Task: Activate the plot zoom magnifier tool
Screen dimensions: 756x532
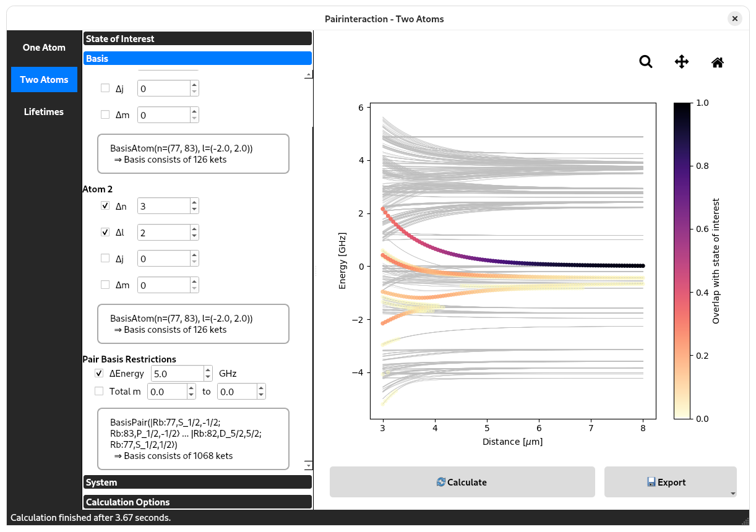Action: pos(646,62)
